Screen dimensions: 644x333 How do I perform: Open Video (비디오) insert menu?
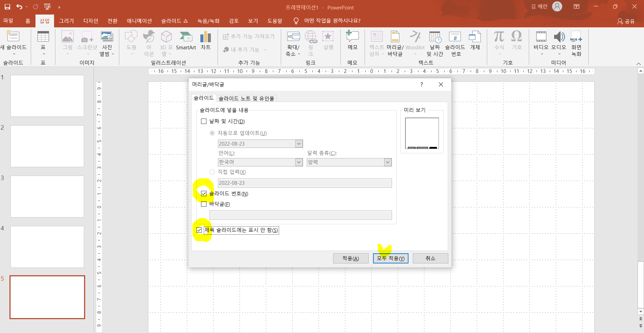[541, 43]
